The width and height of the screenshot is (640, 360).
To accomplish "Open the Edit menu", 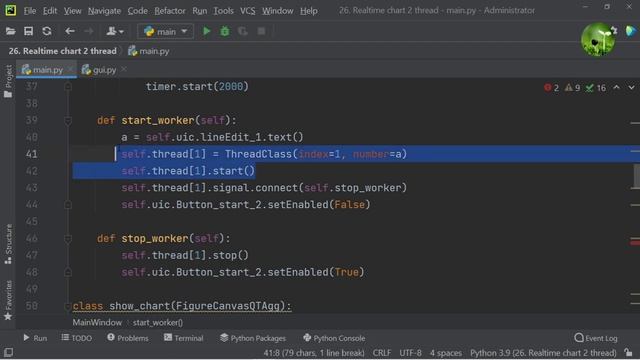I will (50, 11).
